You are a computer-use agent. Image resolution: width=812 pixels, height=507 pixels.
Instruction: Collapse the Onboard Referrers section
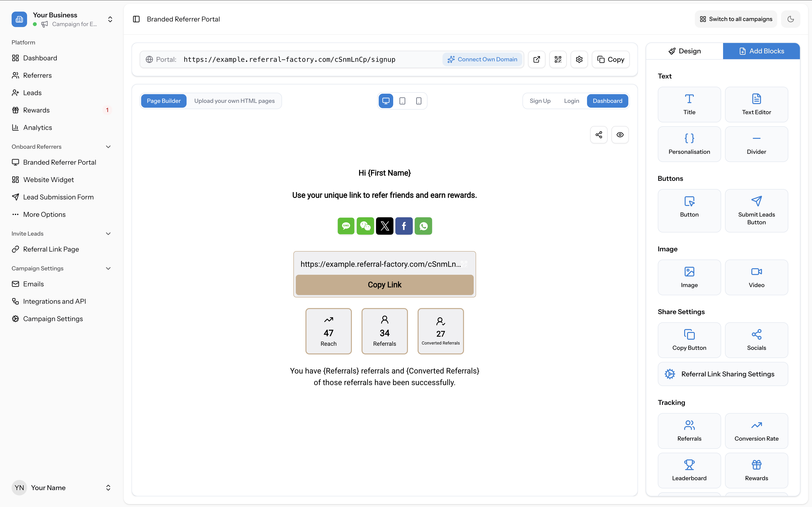(108, 147)
